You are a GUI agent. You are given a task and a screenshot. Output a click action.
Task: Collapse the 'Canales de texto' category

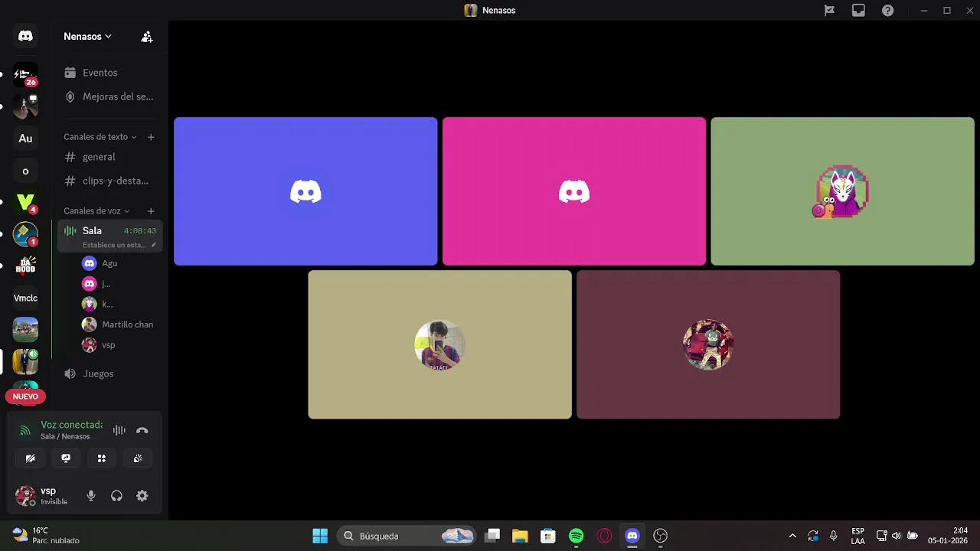(x=100, y=137)
